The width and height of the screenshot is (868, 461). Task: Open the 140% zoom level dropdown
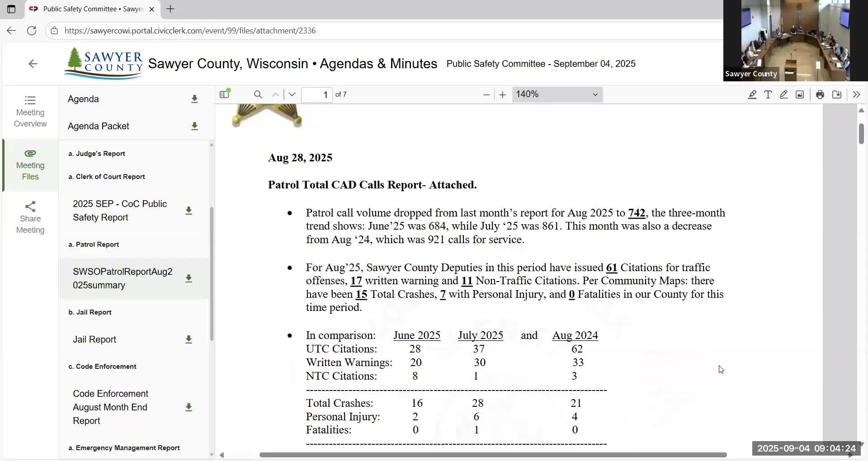pyautogui.click(x=557, y=94)
